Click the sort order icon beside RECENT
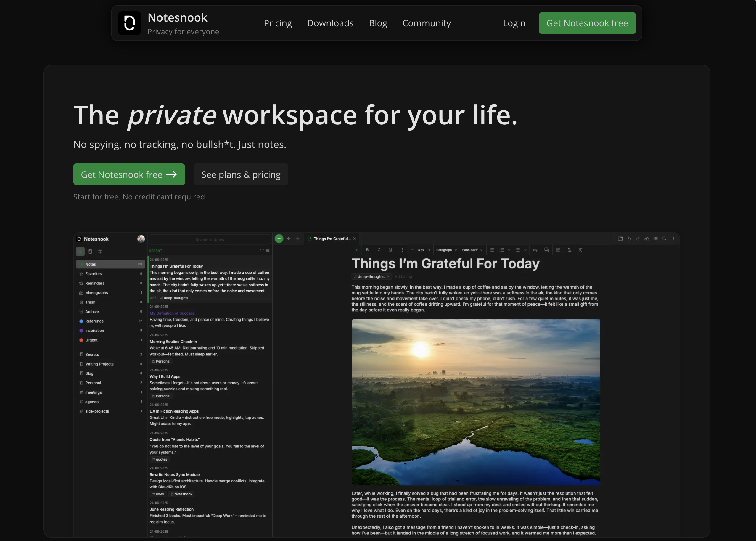The height and width of the screenshot is (541, 756). [x=262, y=251]
